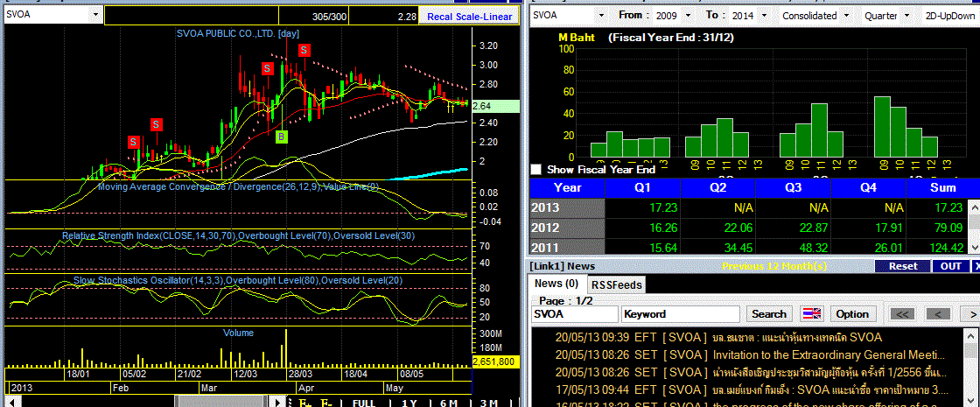Switch to the News (0) tab
Image resolution: width=980 pixels, height=407 pixels.
click(556, 284)
